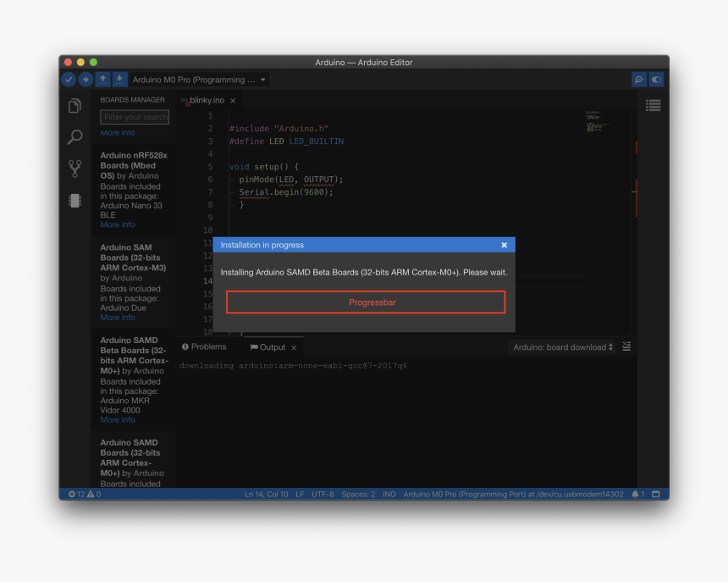The width and height of the screenshot is (728, 582).
Task: Click the INO language mode indicator
Action: (389, 494)
